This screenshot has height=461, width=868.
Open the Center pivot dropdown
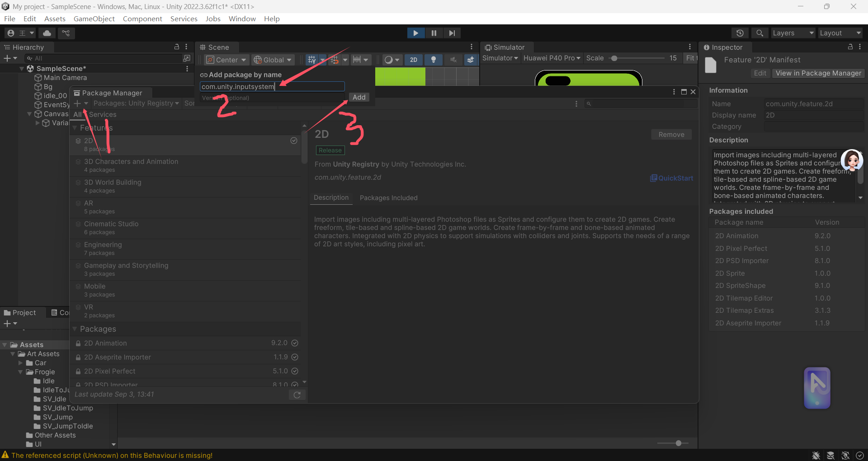click(x=226, y=60)
